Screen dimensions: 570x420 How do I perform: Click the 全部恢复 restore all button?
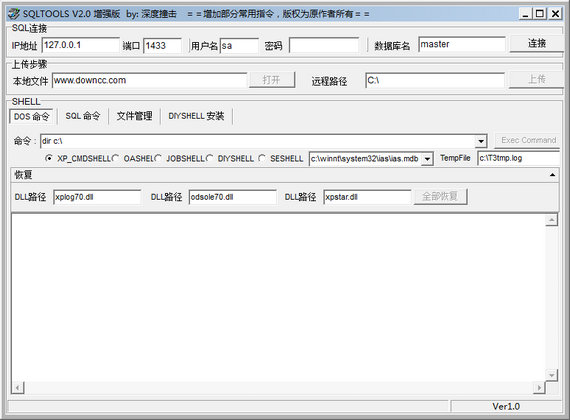pyautogui.click(x=440, y=196)
